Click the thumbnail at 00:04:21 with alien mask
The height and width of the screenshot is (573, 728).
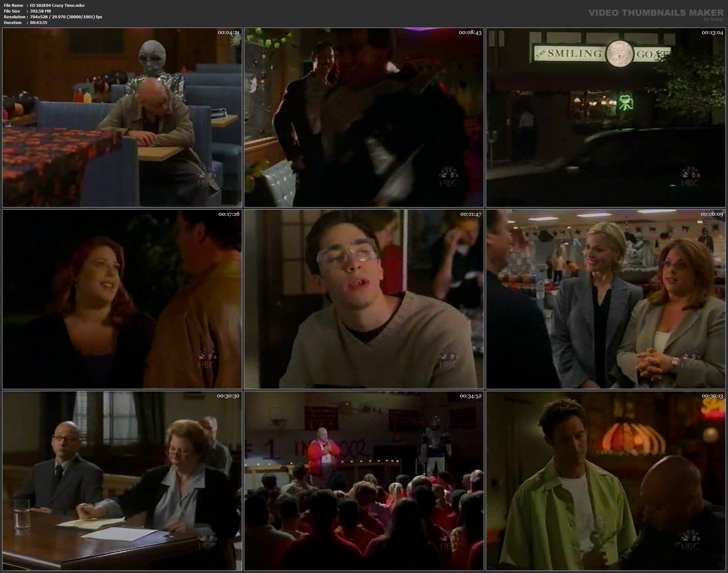pos(122,117)
